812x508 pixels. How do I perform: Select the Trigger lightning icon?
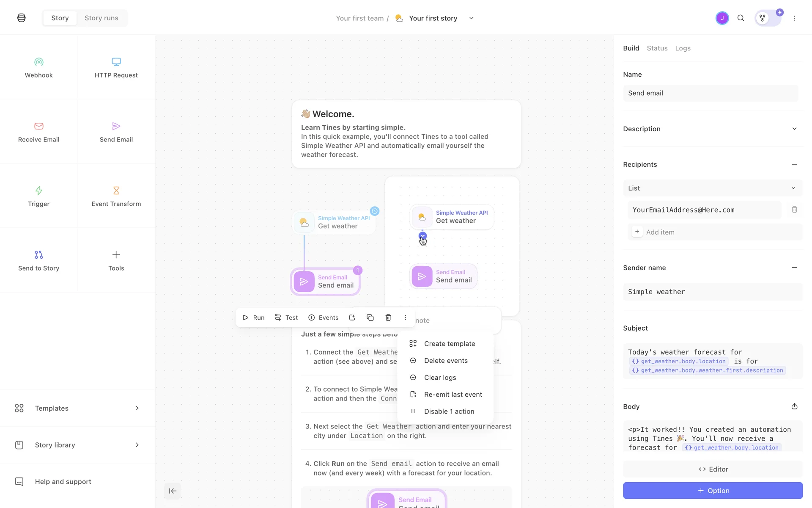coord(38,190)
